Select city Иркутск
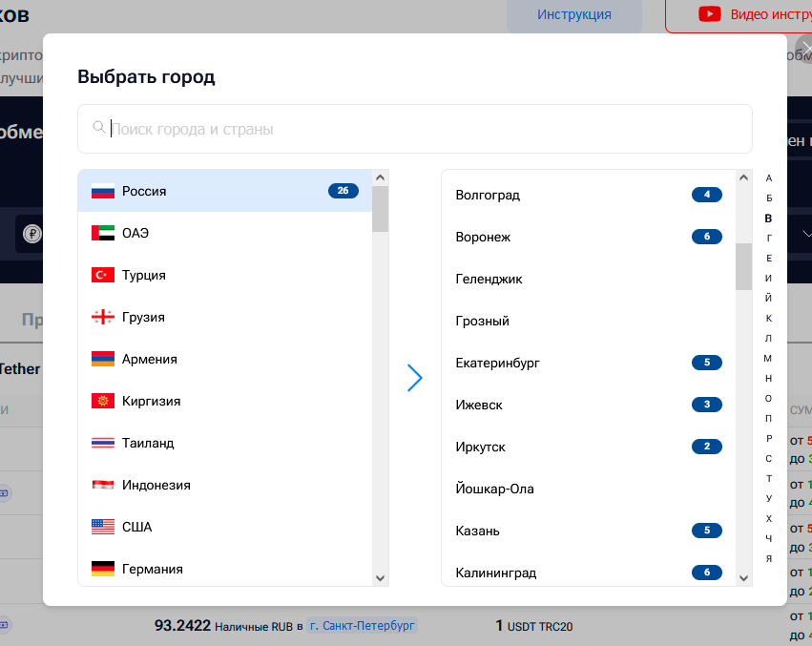The width and height of the screenshot is (812, 646). [589, 447]
